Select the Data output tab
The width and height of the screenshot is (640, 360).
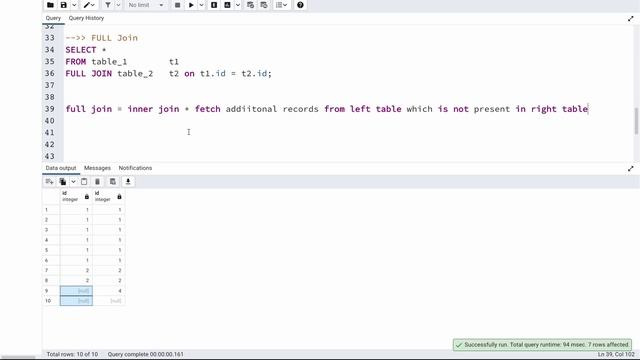(x=61, y=168)
